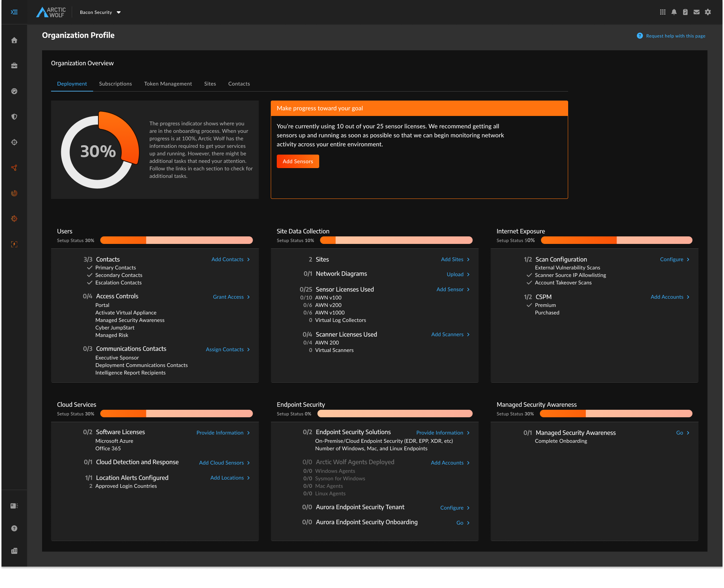Image resolution: width=724 pixels, height=588 pixels.
Task: Click the CSPM Premium checkmark item
Action: click(541, 305)
